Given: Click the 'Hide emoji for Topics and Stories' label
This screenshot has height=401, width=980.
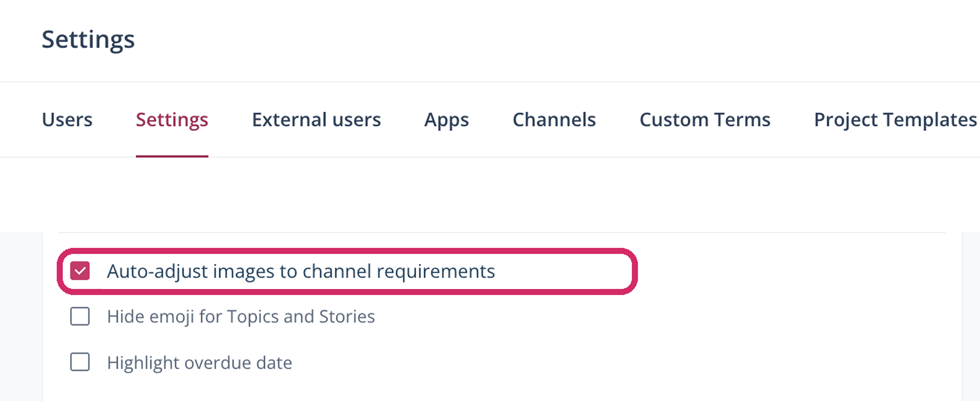Looking at the screenshot, I should click(x=241, y=317).
